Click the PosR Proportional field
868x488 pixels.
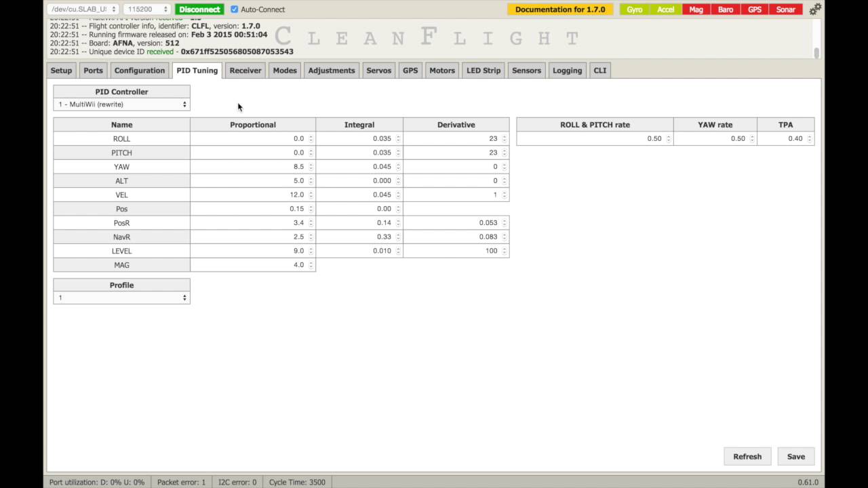[x=253, y=222]
